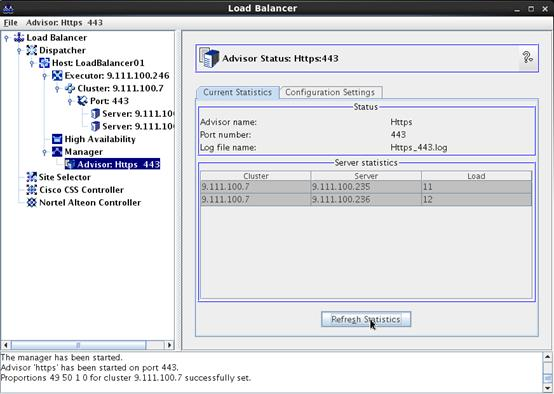This screenshot has height=394, width=554.
Task: Open the Advisor: Https 443 menu
Action: 64,23
